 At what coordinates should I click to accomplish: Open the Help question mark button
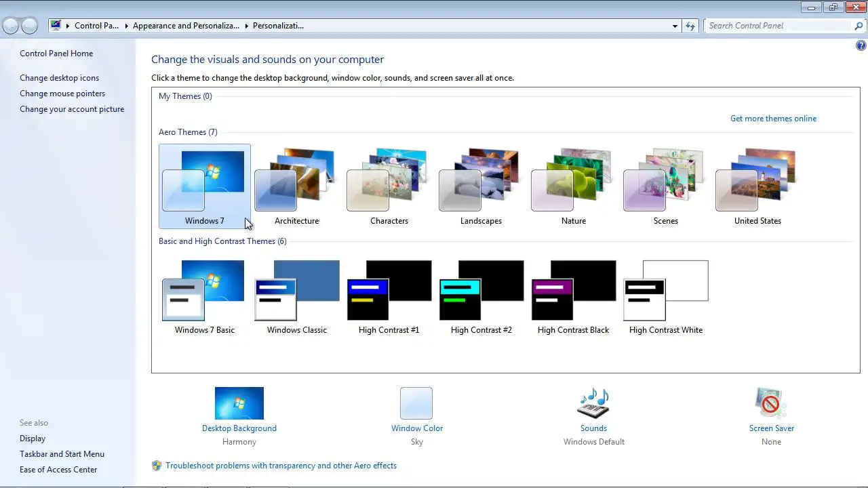pyautogui.click(x=861, y=46)
